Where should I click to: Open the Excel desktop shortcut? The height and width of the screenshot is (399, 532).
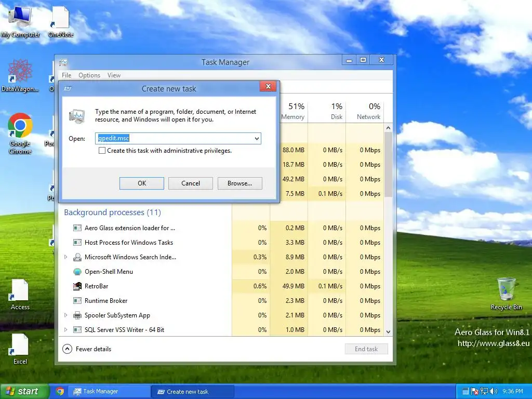pyautogui.click(x=20, y=349)
